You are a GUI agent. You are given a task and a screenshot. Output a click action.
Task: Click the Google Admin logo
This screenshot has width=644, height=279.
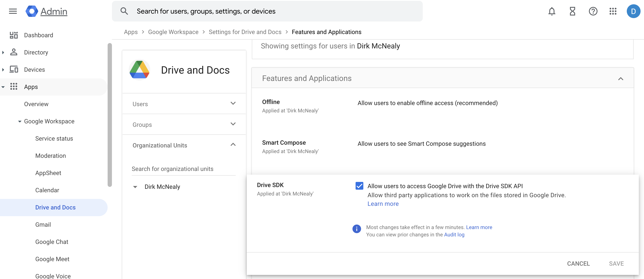pos(32,11)
